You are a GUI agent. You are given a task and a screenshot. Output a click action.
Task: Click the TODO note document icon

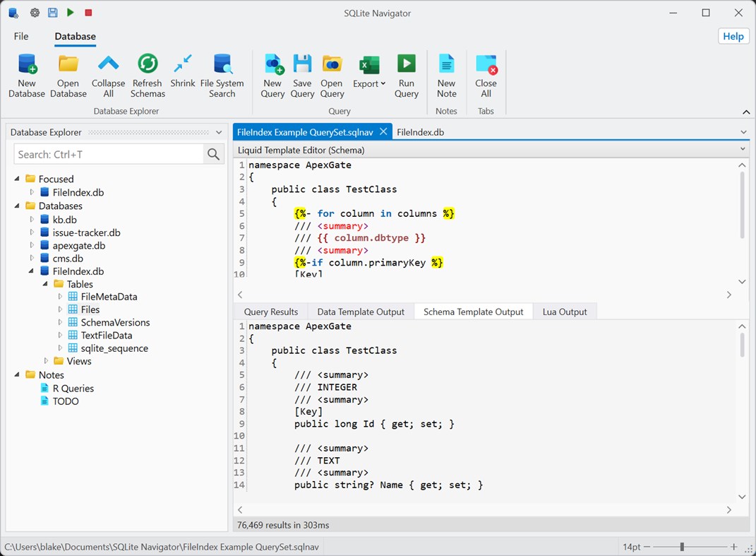click(x=44, y=401)
